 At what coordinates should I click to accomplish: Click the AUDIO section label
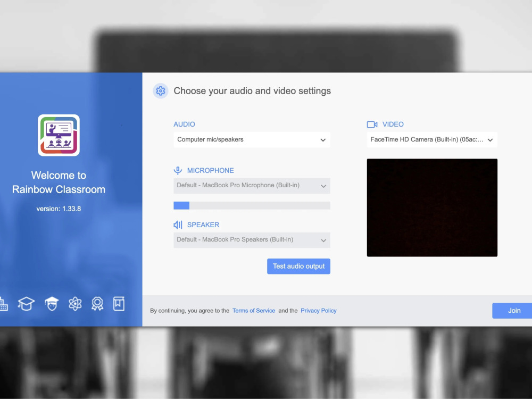point(184,124)
